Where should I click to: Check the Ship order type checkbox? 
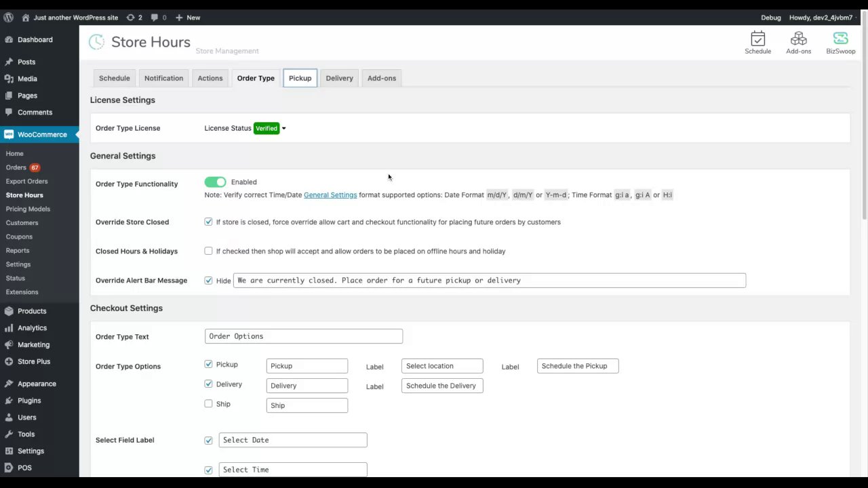[208, 403]
